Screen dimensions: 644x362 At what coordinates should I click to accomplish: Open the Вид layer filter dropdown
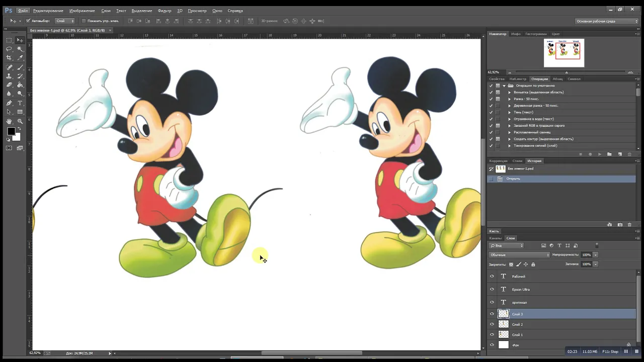point(507,245)
